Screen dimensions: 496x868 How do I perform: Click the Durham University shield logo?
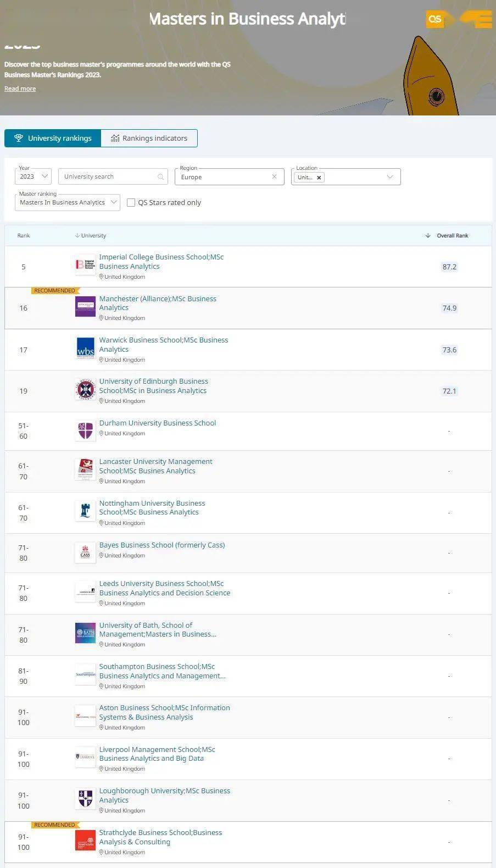pos(85,430)
